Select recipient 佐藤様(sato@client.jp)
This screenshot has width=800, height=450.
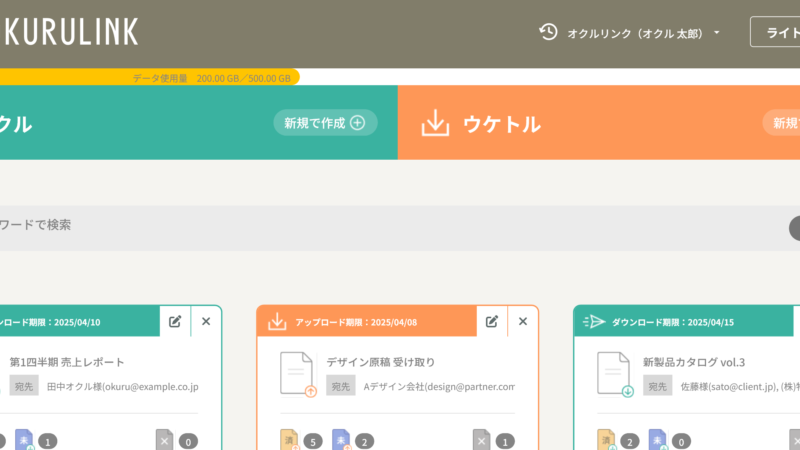[x=730, y=387]
